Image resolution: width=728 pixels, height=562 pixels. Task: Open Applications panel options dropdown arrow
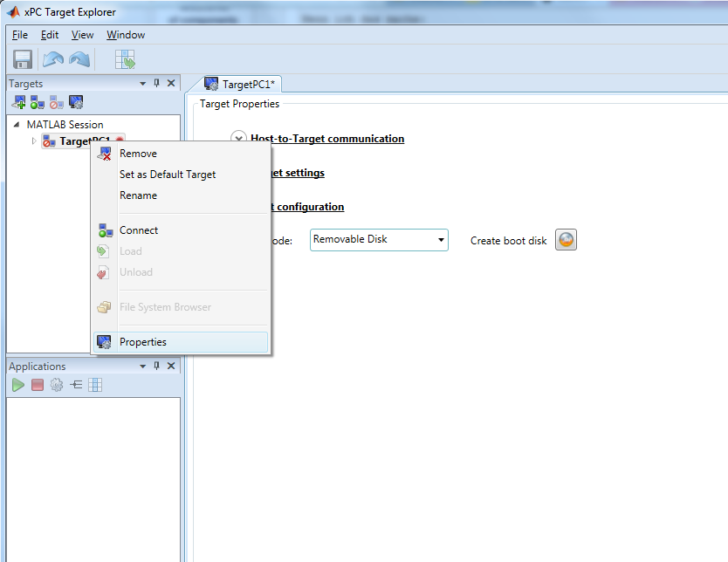click(x=142, y=367)
